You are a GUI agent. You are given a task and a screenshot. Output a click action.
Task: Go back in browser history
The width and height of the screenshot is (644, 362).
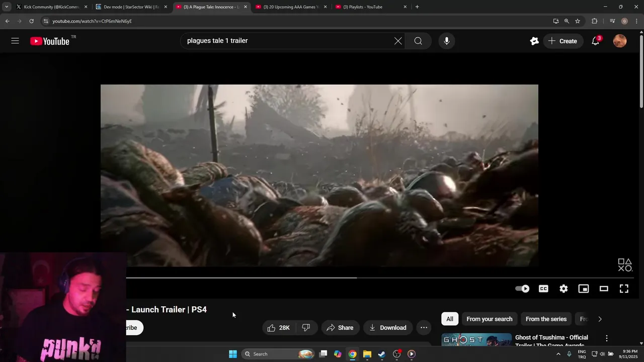(x=7, y=21)
